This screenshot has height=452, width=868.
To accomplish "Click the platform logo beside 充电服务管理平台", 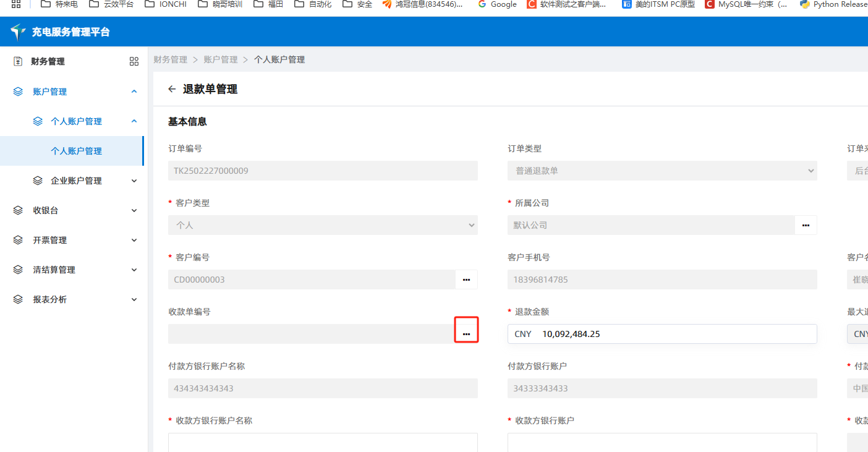I will 19,32.
